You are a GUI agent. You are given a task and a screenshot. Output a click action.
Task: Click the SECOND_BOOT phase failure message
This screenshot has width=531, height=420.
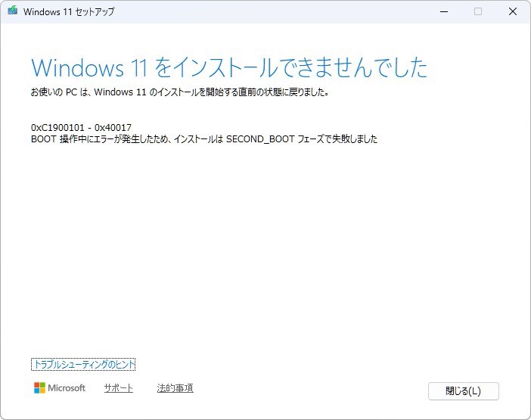point(204,139)
